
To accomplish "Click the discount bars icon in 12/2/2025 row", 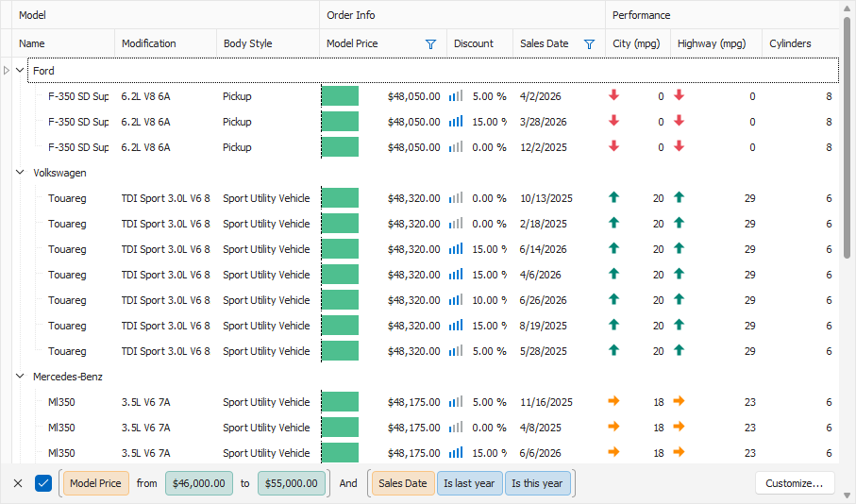I will pos(455,147).
